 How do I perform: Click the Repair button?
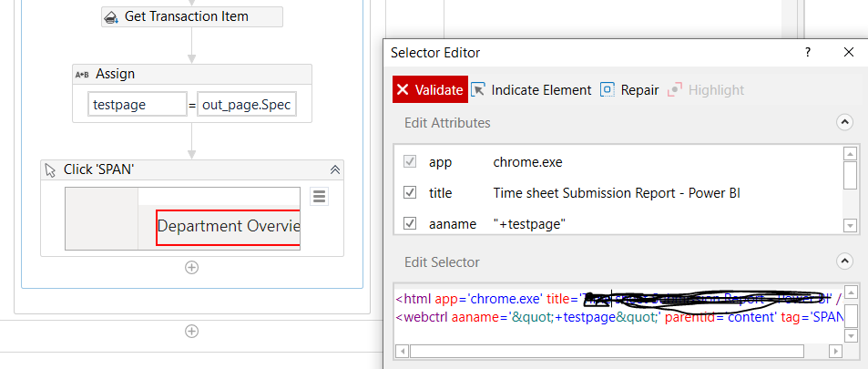click(x=629, y=90)
